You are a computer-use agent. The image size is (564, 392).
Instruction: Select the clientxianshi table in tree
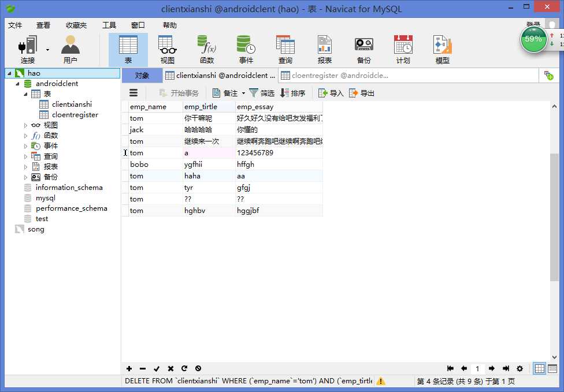[x=72, y=104]
